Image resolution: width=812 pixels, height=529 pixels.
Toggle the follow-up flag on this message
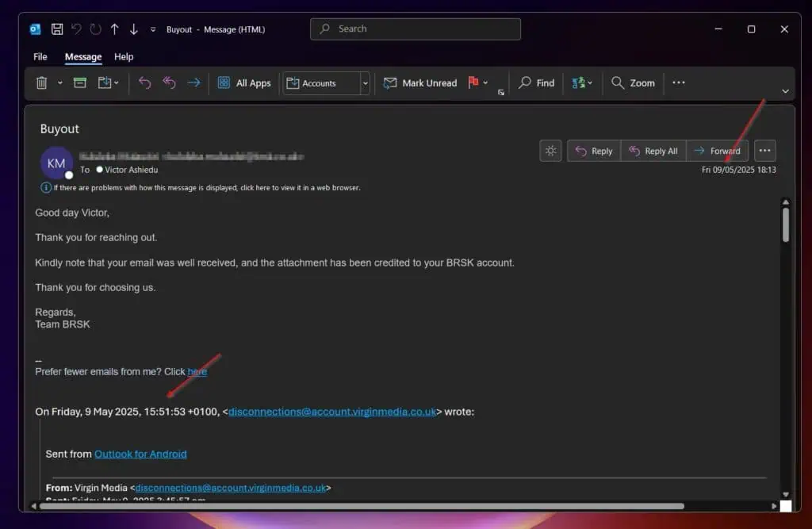click(473, 82)
